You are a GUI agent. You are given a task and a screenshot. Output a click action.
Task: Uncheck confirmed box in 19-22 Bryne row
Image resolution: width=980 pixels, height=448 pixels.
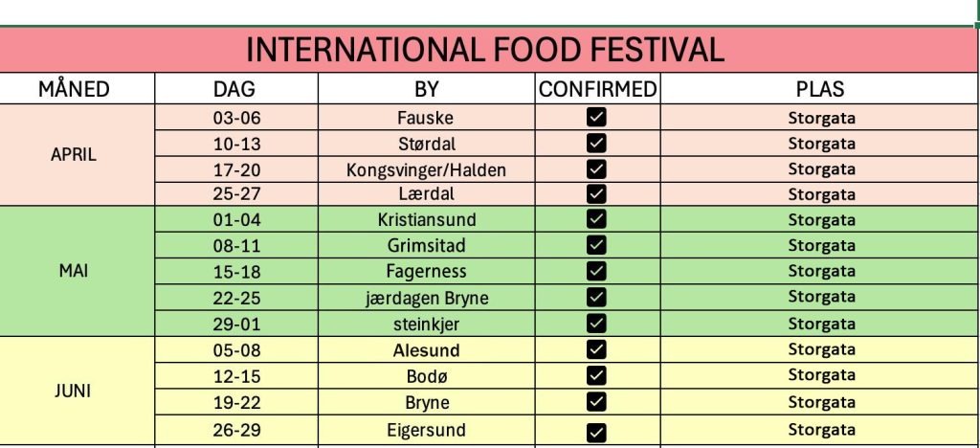596,401
